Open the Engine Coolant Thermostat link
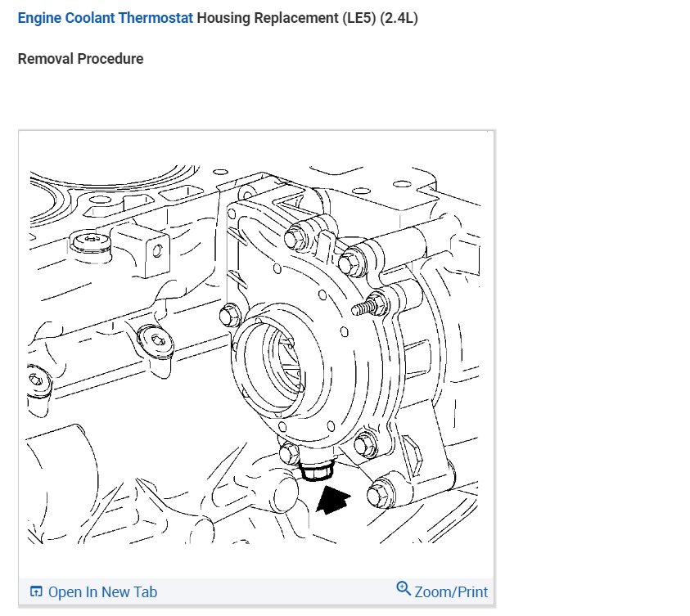 tap(105, 18)
